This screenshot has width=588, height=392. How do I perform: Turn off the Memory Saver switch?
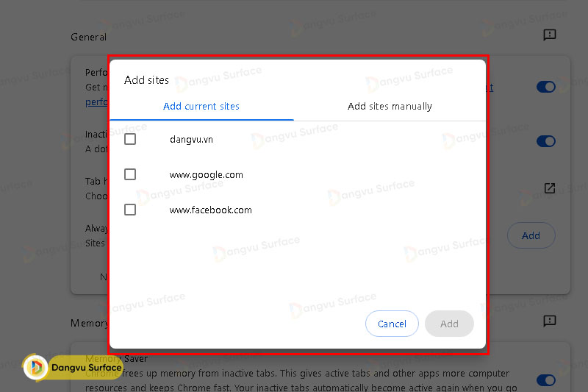[545, 379]
